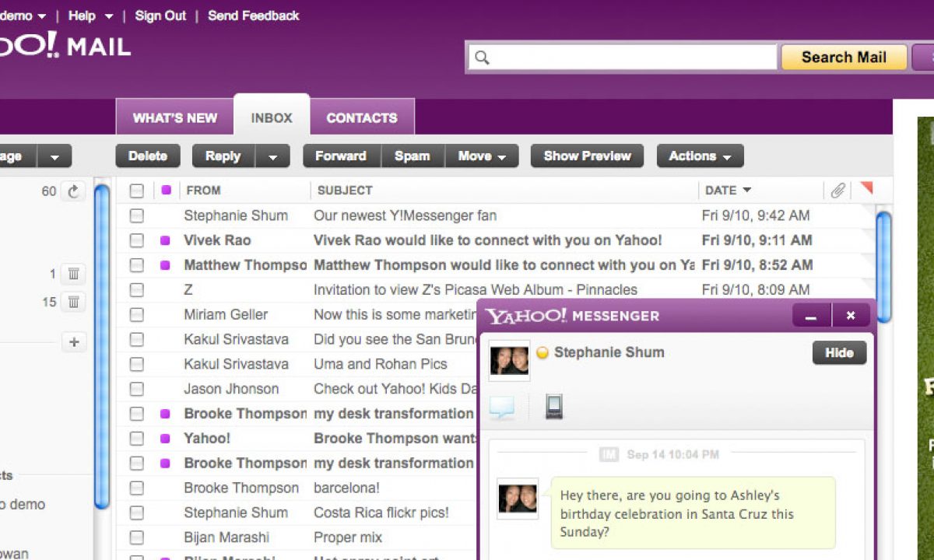The width and height of the screenshot is (934, 560).
Task: Sort by the SUBJECT column header
Action: coord(345,191)
